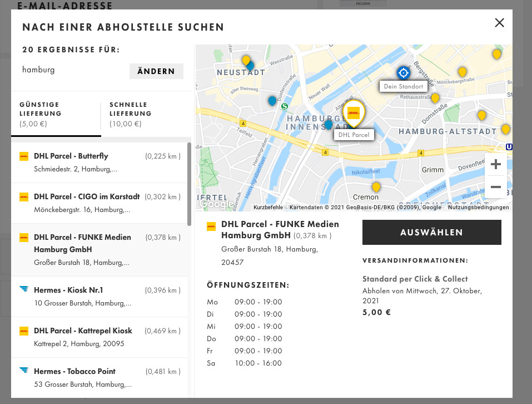Click Sa 10:00 - 16:00 opening hours

[x=244, y=363]
